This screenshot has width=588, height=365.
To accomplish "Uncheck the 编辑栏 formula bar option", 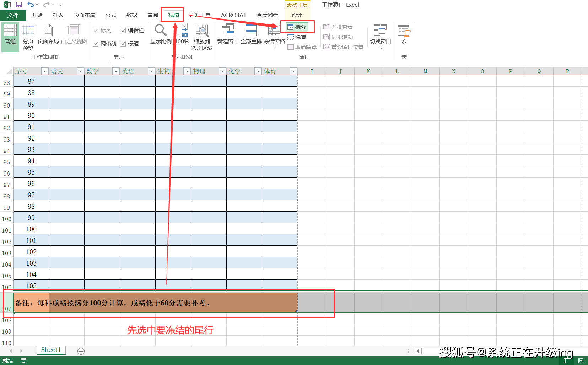I will click(123, 30).
